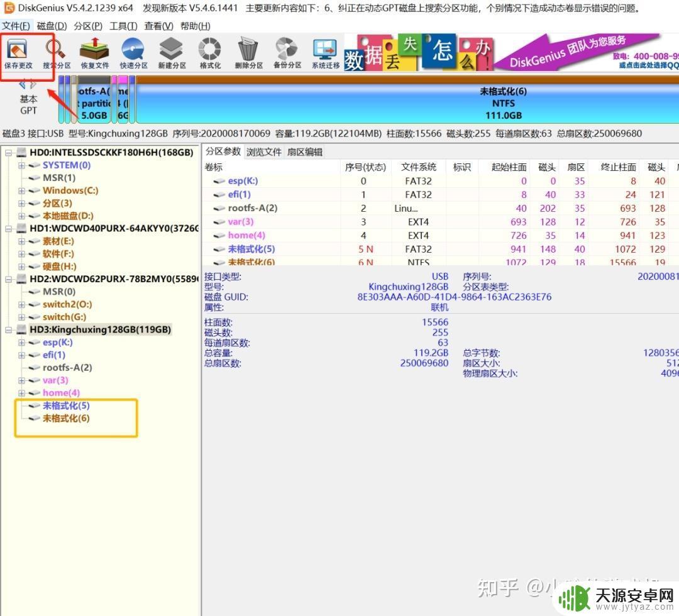Screen dimensions: 679x616
Task: Click the 新建分区 (New Partition) icon
Action: [172, 53]
